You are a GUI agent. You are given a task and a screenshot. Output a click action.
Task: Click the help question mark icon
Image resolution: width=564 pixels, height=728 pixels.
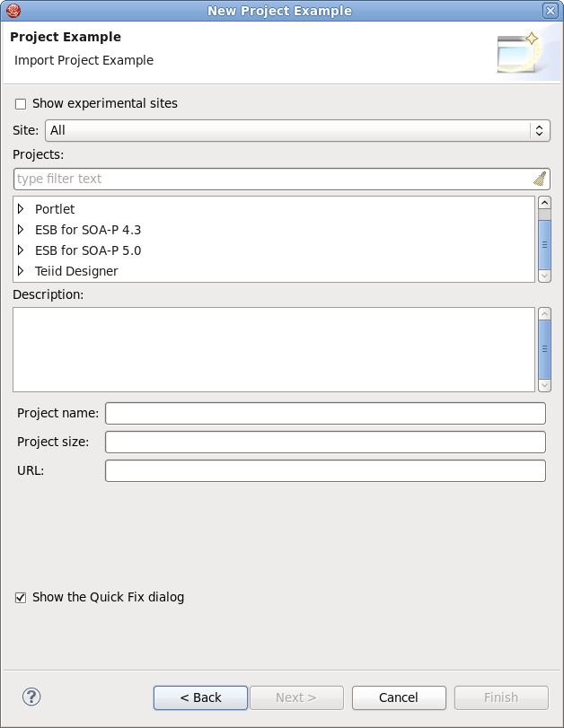pos(31,697)
